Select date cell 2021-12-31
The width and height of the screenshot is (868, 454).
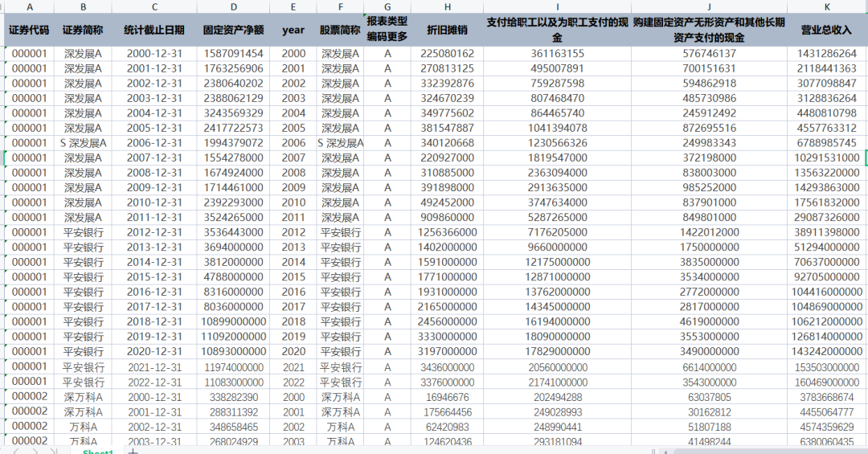coord(154,368)
